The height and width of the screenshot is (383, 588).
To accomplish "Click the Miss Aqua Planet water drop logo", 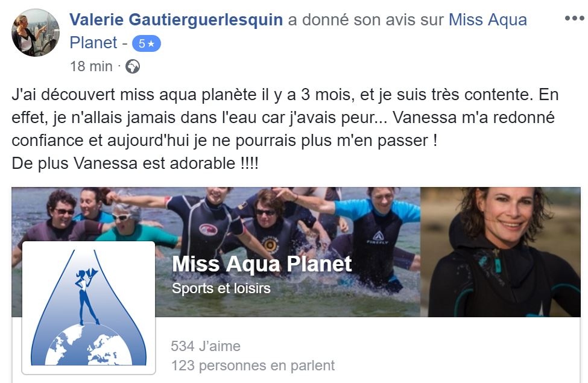I will pyautogui.click(x=89, y=308).
